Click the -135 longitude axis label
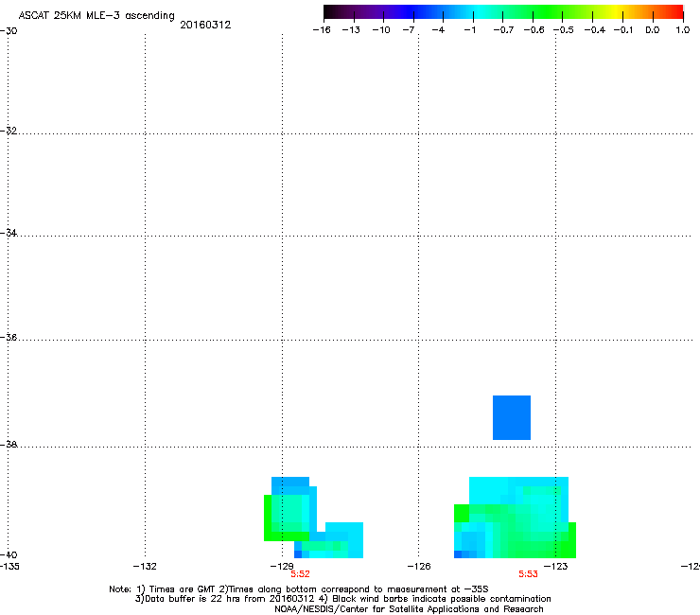This screenshot has height=615, width=700. click(9, 567)
